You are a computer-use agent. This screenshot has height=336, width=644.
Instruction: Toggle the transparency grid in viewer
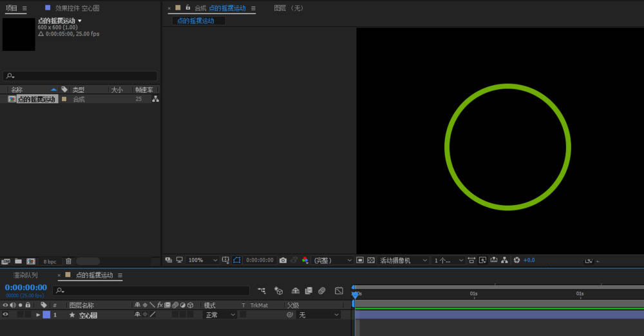click(x=371, y=261)
